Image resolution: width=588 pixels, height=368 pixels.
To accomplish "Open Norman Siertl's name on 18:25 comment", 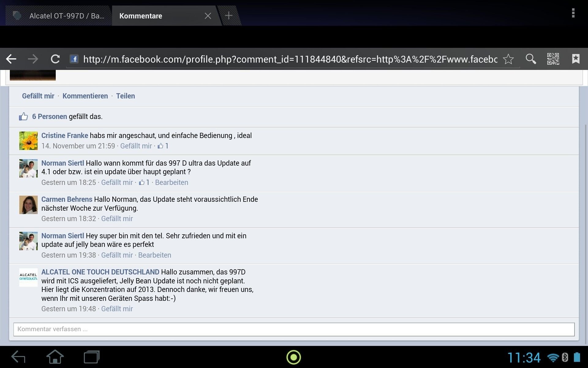I will 62,163.
